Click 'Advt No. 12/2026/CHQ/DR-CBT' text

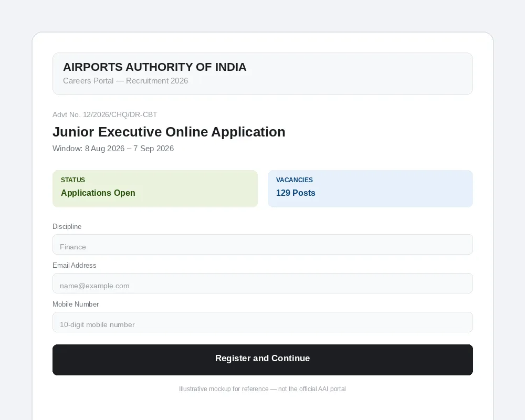pos(105,114)
